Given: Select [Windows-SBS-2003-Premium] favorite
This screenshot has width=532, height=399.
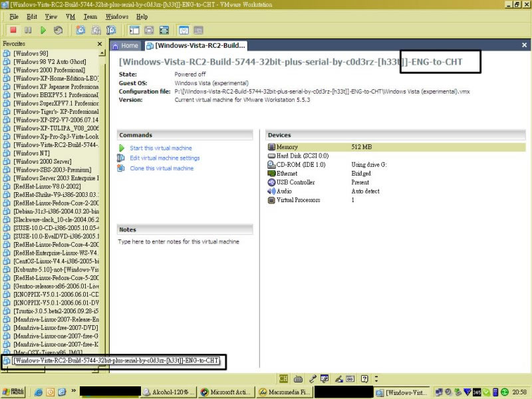Looking at the screenshot, I should tap(53, 170).
